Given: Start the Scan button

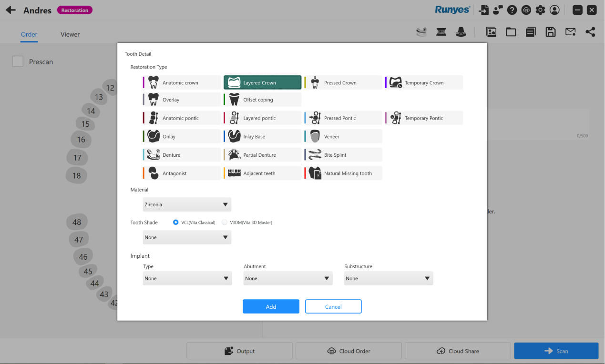Looking at the screenshot, I should point(556,351).
